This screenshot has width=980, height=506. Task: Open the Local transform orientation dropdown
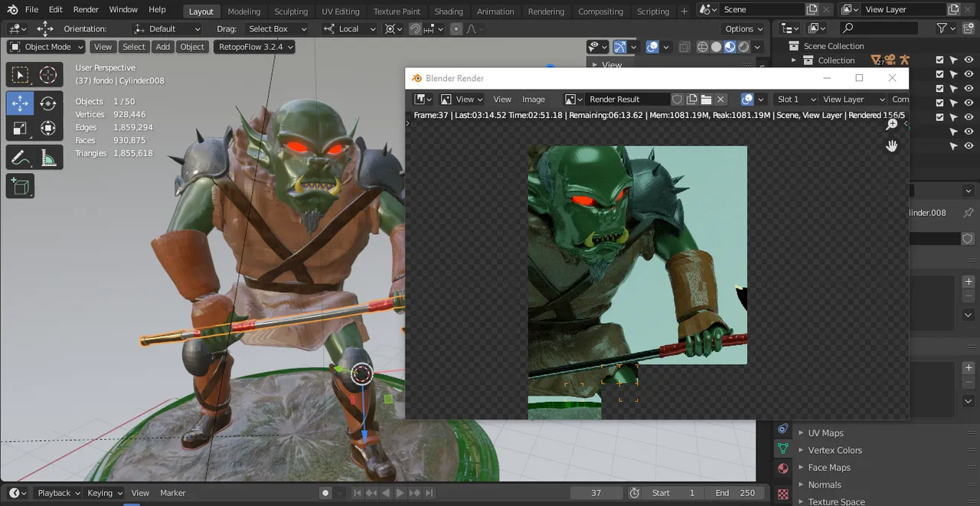click(x=349, y=29)
